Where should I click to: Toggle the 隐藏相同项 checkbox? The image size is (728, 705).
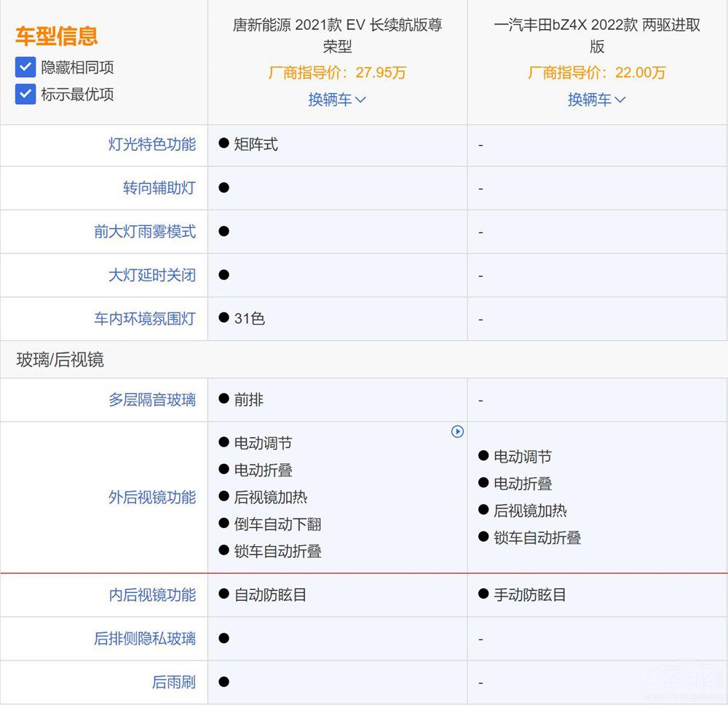click(x=25, y=66)
